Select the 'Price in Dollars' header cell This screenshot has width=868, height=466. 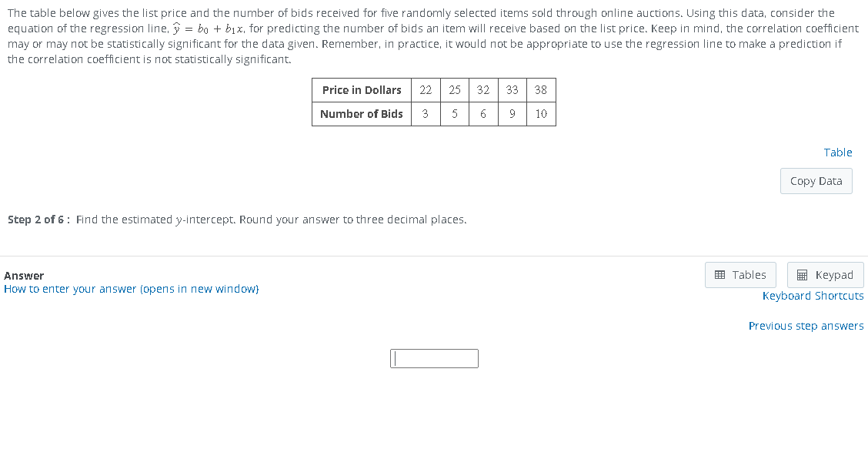pyautogui.click(x=361, y=90)
